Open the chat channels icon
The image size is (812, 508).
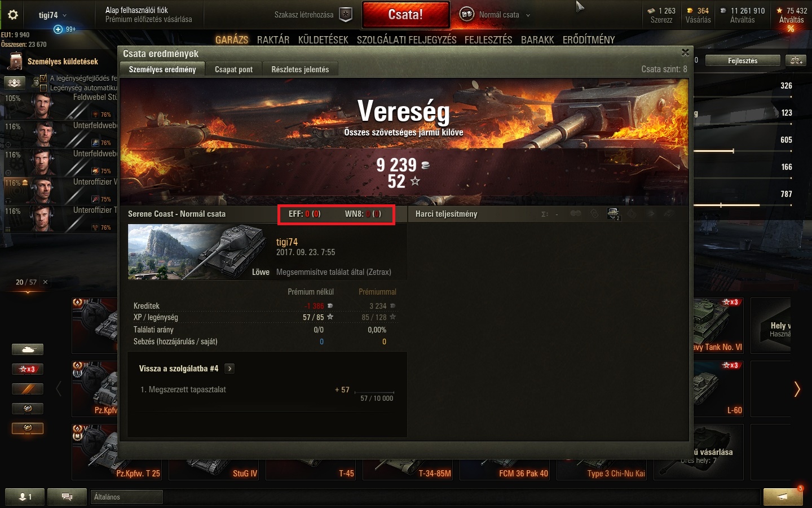67,497
